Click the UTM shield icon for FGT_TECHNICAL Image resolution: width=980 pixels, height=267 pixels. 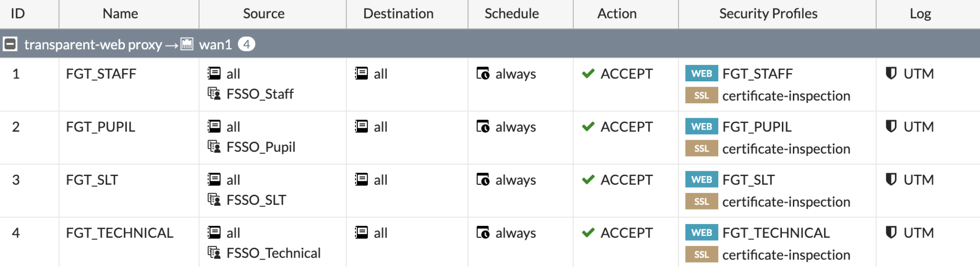point(891,233)
